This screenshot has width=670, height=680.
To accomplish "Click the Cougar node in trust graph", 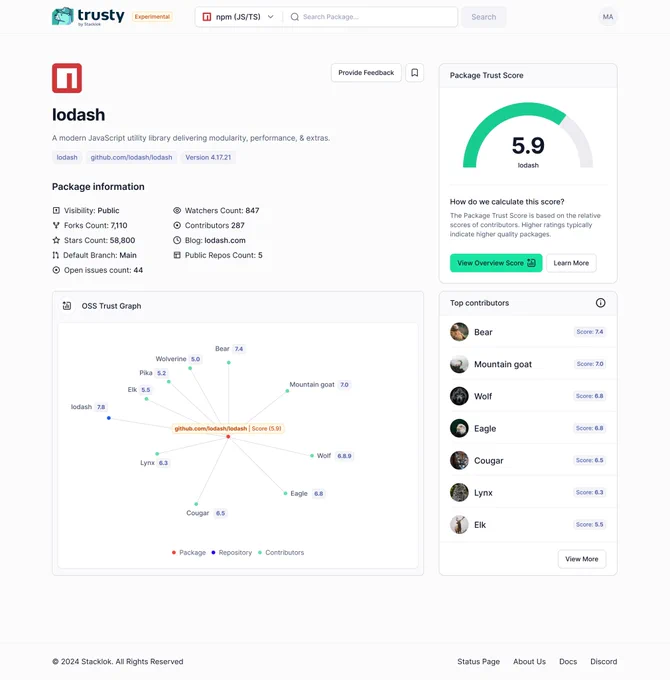I will [196, 504].
